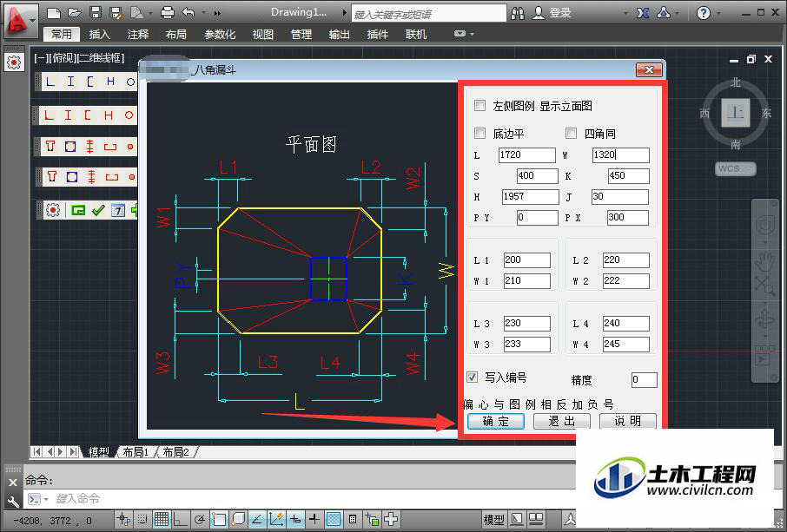Click the Quick View Layouts status icon
The image size is (787, 532).
(x=518, y=520)
